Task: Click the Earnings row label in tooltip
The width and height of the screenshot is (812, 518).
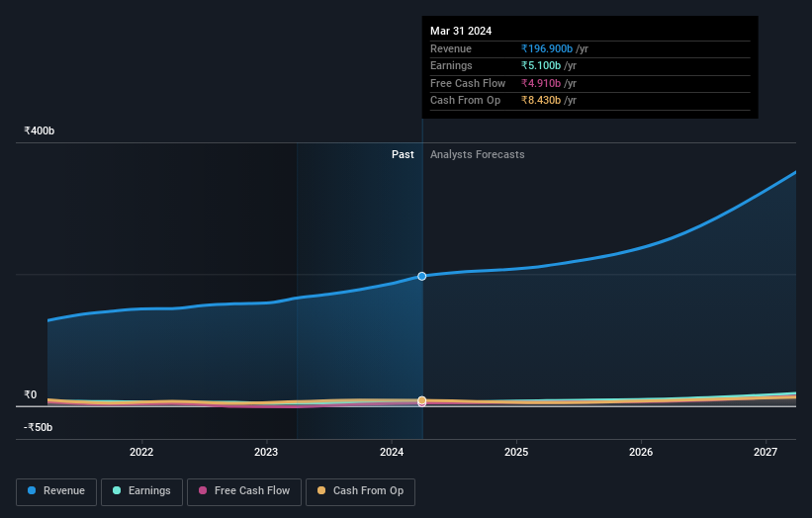Action: [451, 65]
